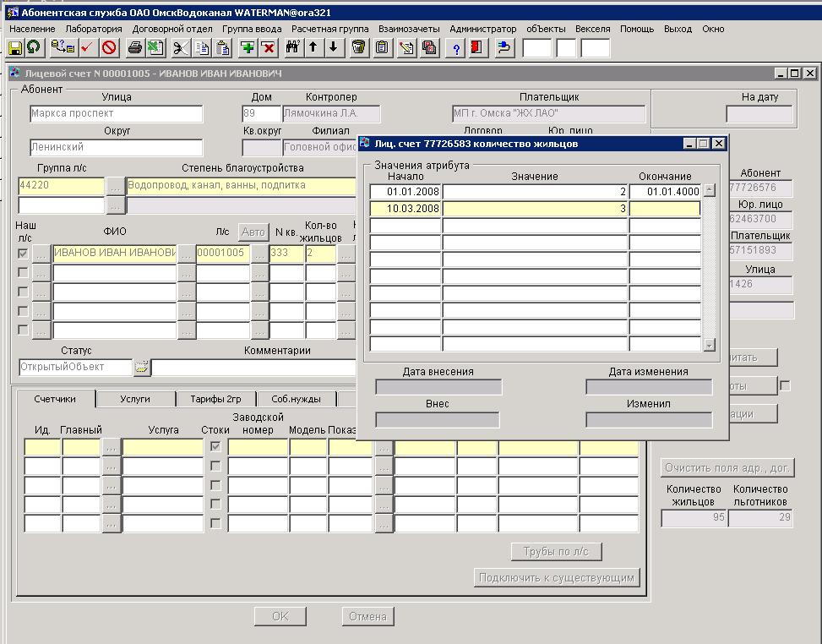Toggle the checked Стоки checkbox in first row
This screenshot has width=822, height=644.
point(215,446)
